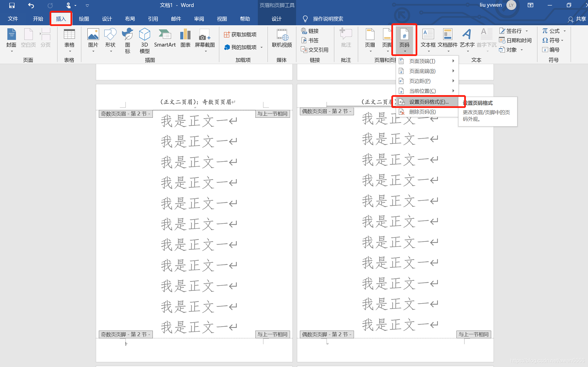Viewport: 588px width, 367px height.
Task: Insert a hyperlink (链接)
Action: (310, 31)
